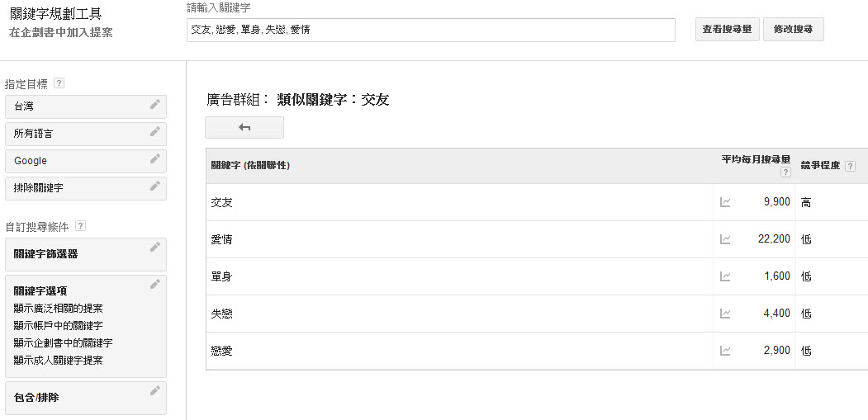Screen dimensions: 868x420
Task: Click the 修改搜尋 button
Action: [794, 30]
